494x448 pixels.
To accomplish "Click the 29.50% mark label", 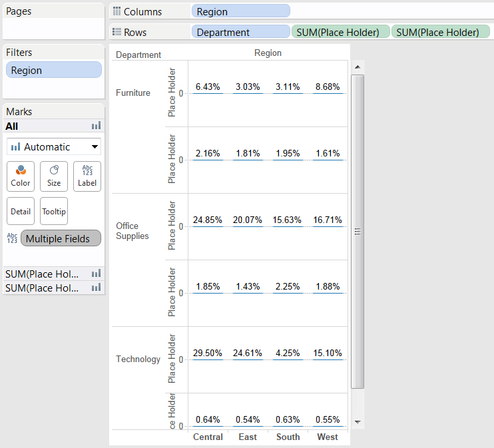I will click(x=208, y=353).
